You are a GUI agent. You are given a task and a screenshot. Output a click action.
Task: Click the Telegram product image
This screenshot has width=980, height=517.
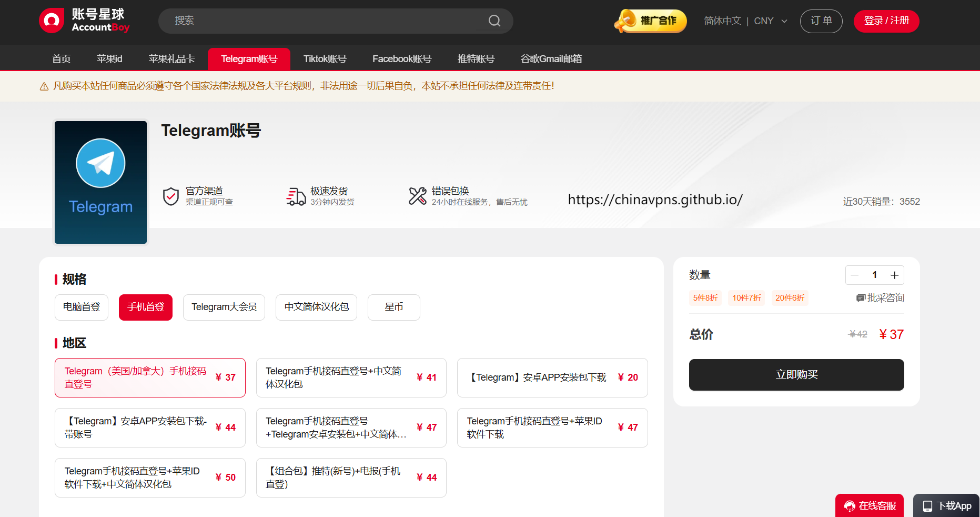(100, 182)
